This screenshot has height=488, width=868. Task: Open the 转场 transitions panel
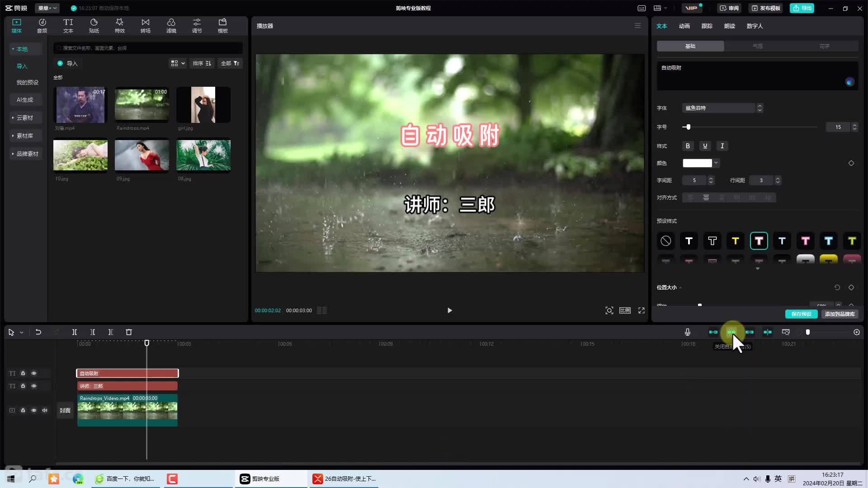click(145, 26)
